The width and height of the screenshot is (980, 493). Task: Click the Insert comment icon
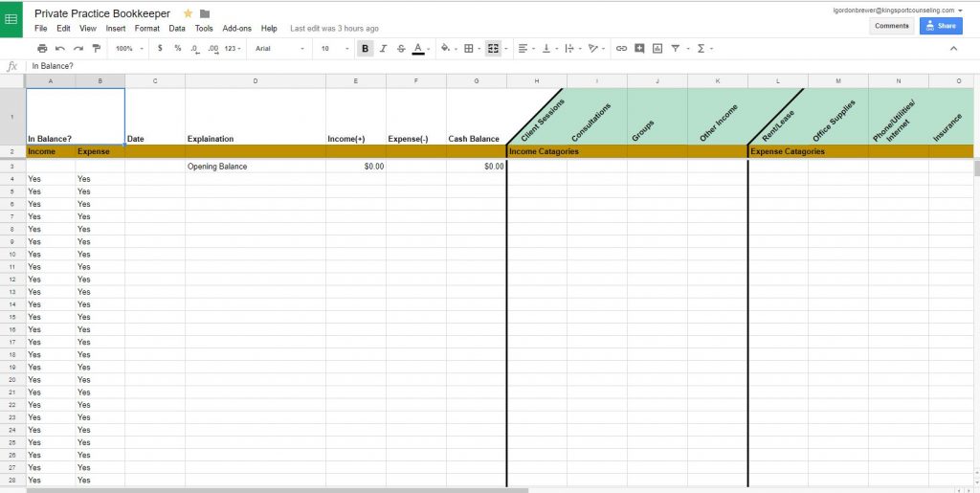(639, 48)
